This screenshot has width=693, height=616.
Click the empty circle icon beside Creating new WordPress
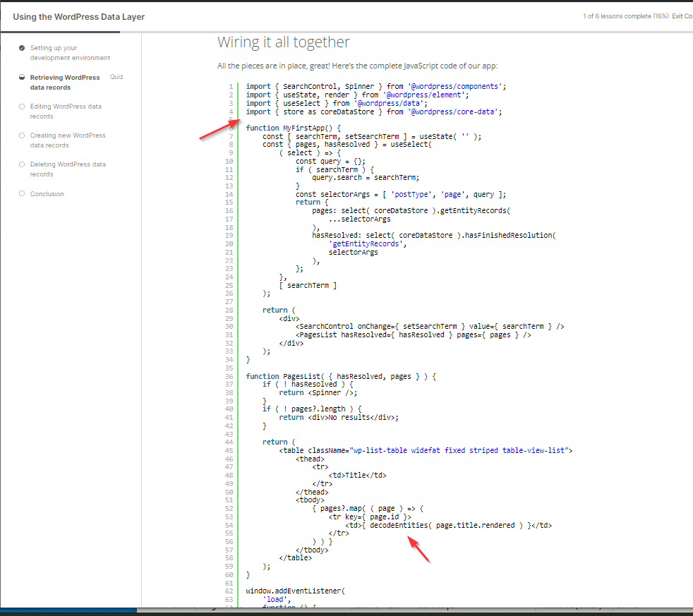pyautogui.click(x=22, y=135)
